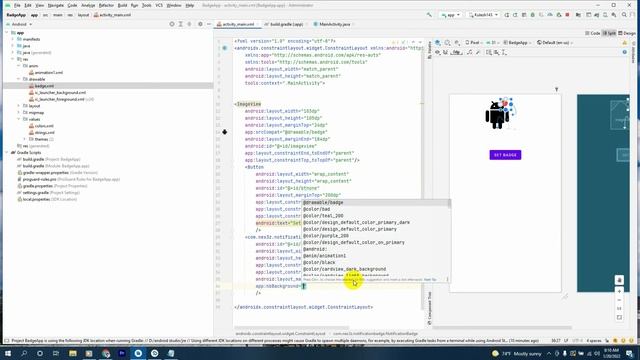Select @color/teal_200 completion suggestion
This screenshot has height=360, width=640.
(x=376, y=216)
